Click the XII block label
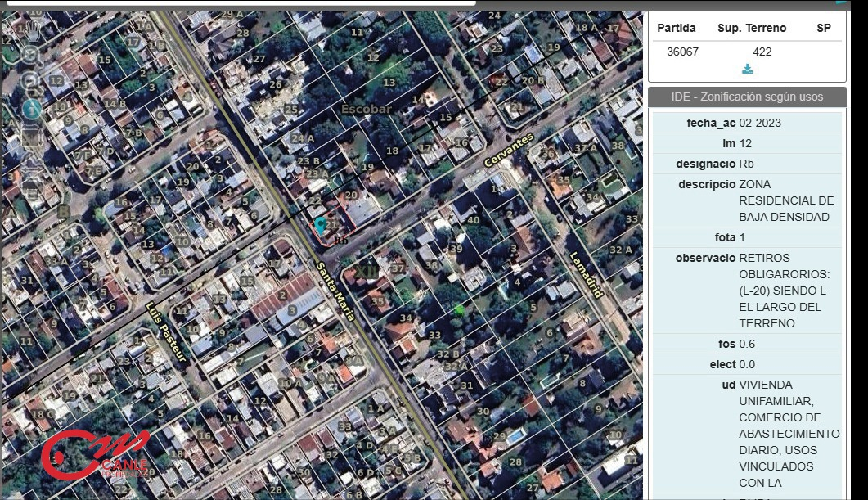 (x=366, y=272)
